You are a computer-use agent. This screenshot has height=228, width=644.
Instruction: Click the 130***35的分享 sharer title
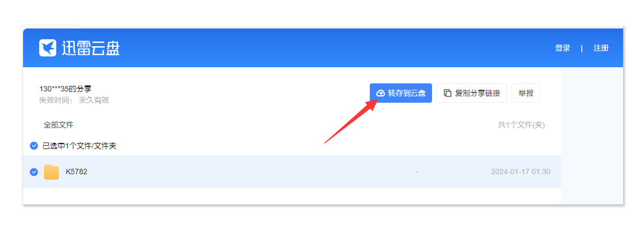[62, 89]
